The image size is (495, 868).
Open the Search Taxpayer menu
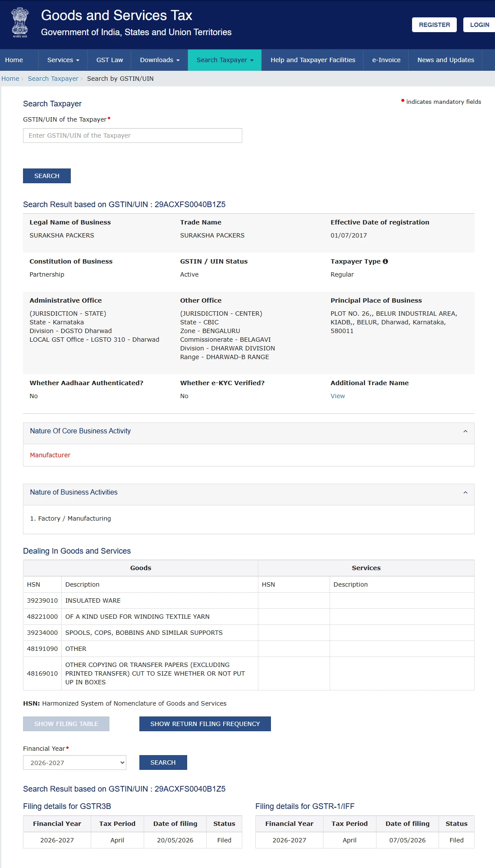pos(224,60)
